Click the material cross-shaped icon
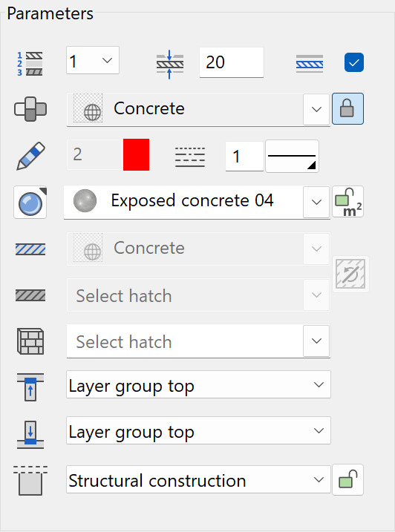This screenshot has height=532, width=395. [x=30, y=109]
